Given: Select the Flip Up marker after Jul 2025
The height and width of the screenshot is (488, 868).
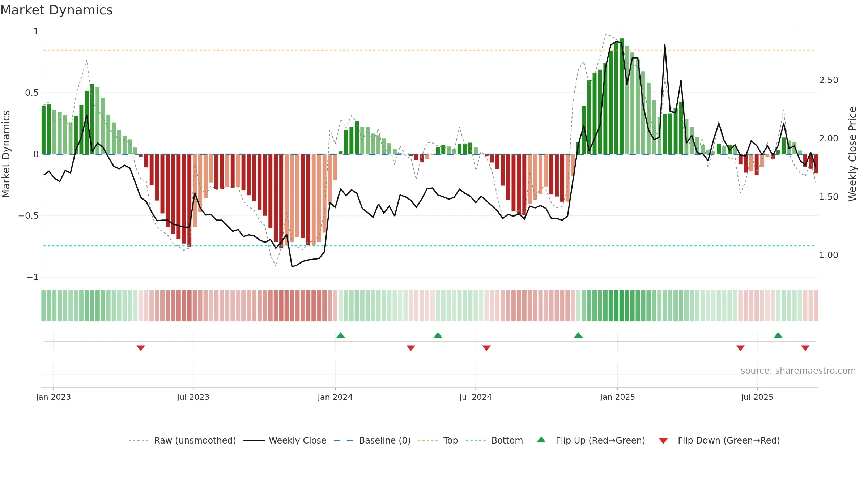Looking at the screenshot, I should (x=778, y=335).
